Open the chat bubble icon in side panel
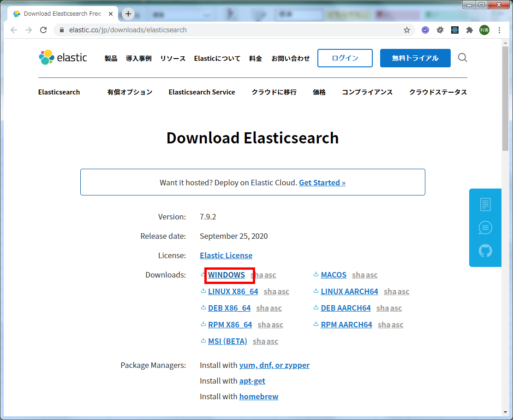The image size is (513, 420). pyautogui.click(x=485, y=228)
